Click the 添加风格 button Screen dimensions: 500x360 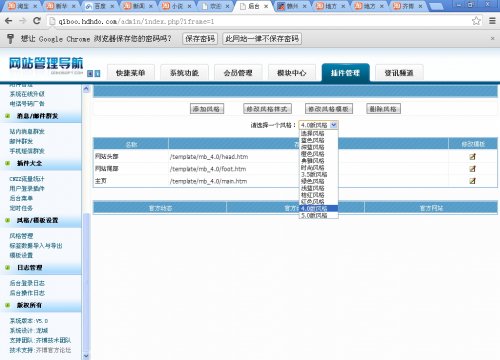click(x=207, y=109)
